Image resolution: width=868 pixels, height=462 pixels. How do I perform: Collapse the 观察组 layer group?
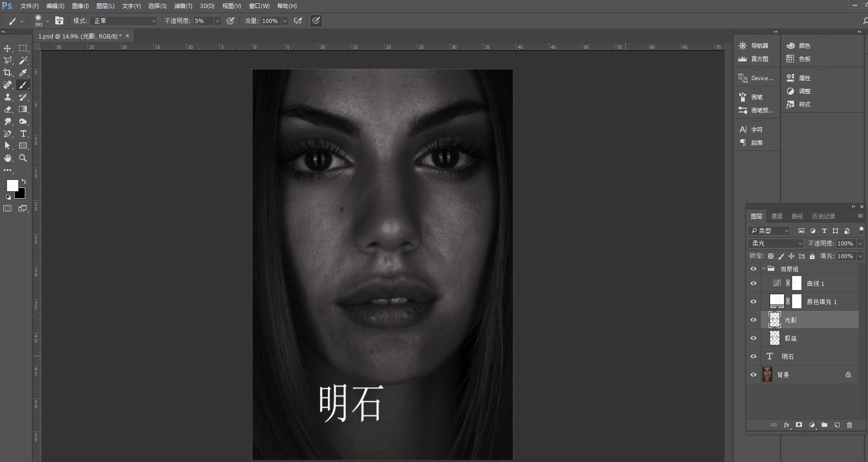(764, 269)
